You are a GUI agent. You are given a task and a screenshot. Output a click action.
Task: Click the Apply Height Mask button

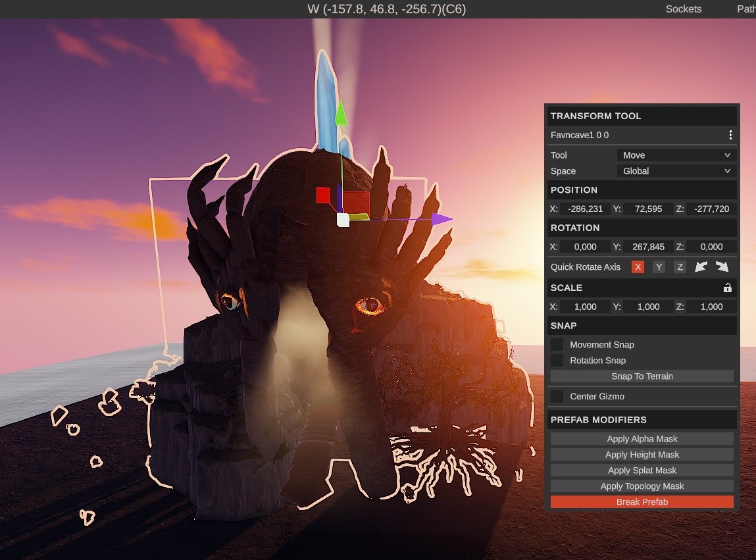point(642,455)
